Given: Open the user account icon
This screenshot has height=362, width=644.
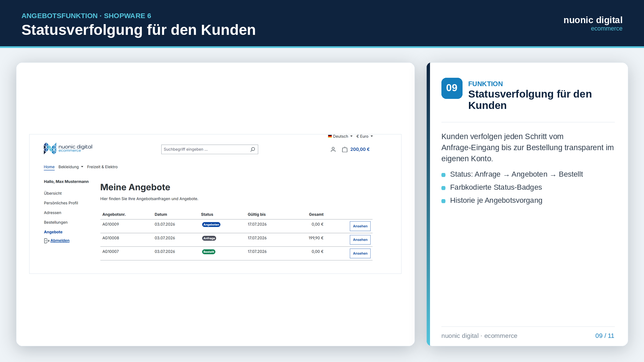Looking at the screenshot, I should click(x=333, y=149).
